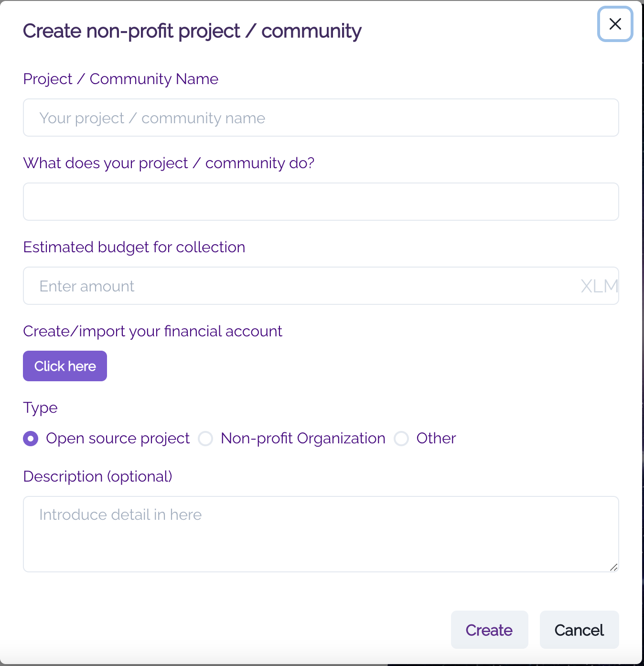Click the Description (optional) label
644x666 pixels.
pyautogui.click(x=97, y=476)
